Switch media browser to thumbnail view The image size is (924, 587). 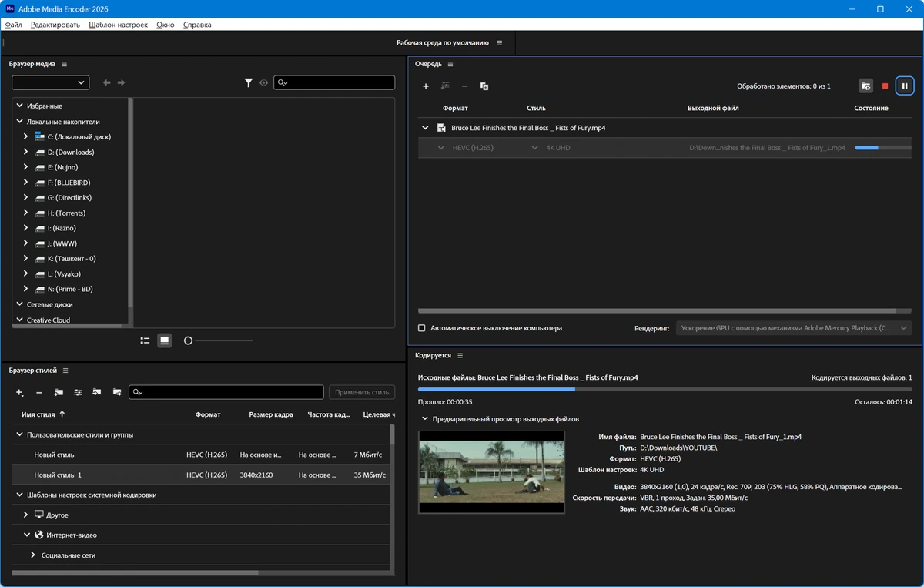tap(164, 340)
